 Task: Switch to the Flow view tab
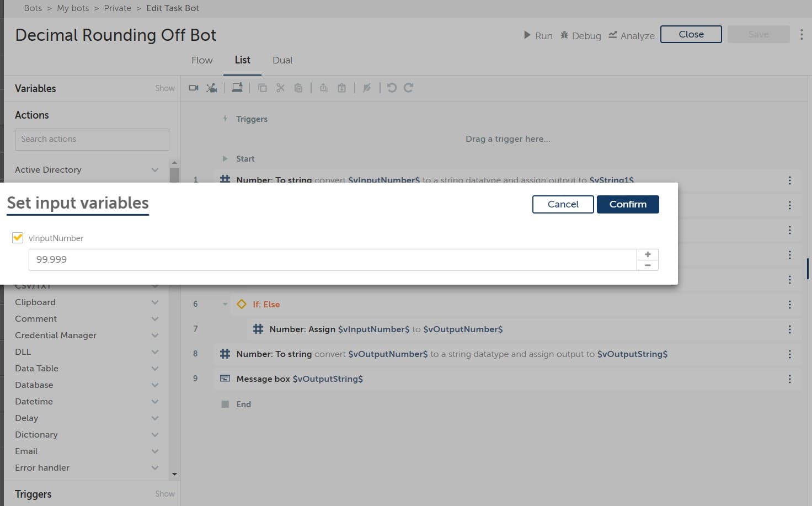click(202, 60)
